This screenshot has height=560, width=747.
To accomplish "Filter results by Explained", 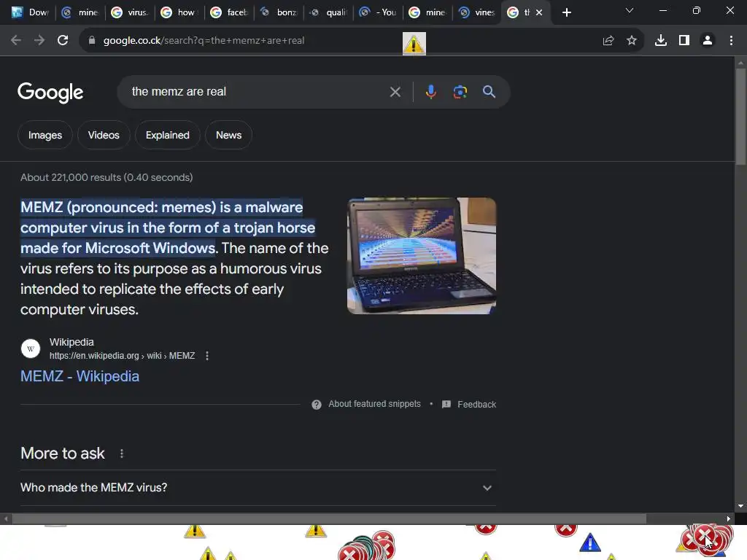I will coord(167,135).
